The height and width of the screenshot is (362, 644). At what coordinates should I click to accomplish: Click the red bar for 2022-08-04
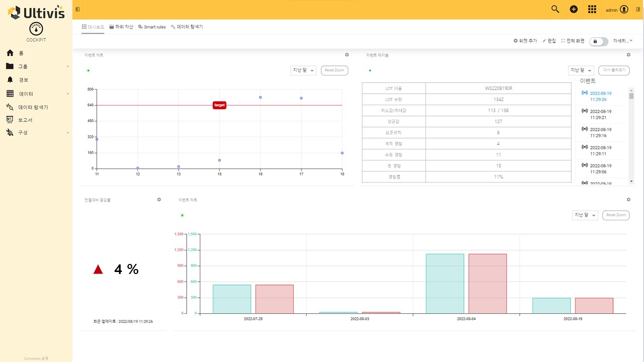[x=488, y=284]
